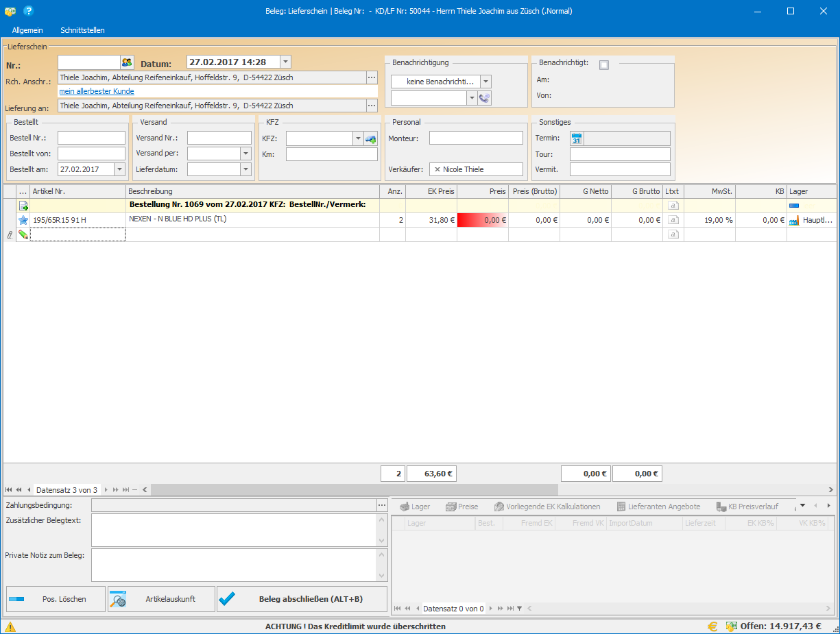Click the Tour input field
The height and width of the screenshot is (634, 840).
tap(620, 154)
